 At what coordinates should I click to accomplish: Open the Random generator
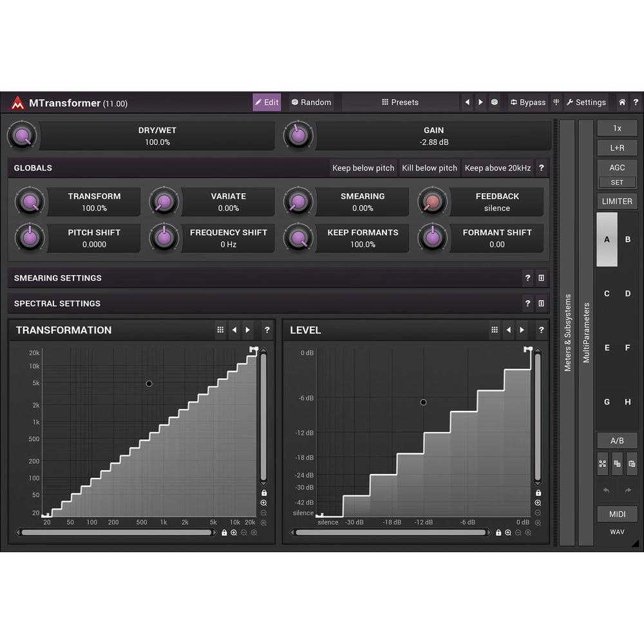(311, 102)
